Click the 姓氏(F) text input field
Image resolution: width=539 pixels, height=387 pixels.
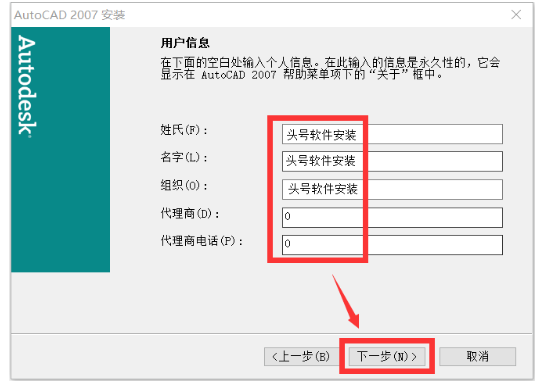tap(392, 134)
